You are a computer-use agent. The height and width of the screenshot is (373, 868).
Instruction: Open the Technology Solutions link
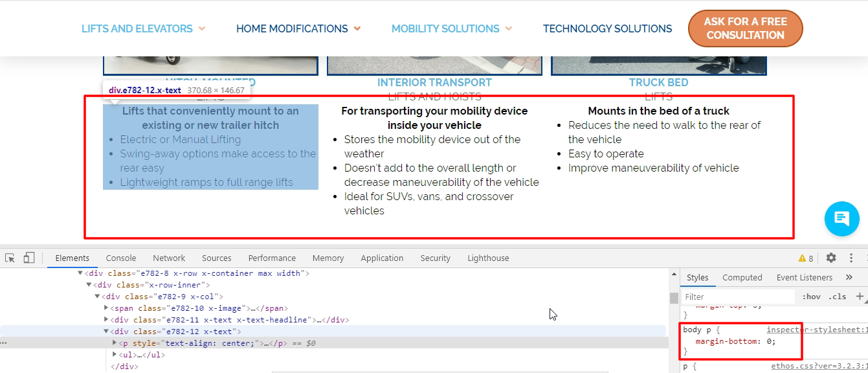[607, 28]
